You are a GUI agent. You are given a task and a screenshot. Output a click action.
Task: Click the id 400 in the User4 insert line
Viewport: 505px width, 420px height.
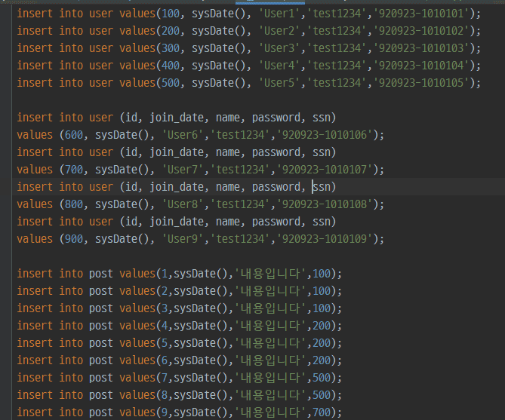[171, 66]
